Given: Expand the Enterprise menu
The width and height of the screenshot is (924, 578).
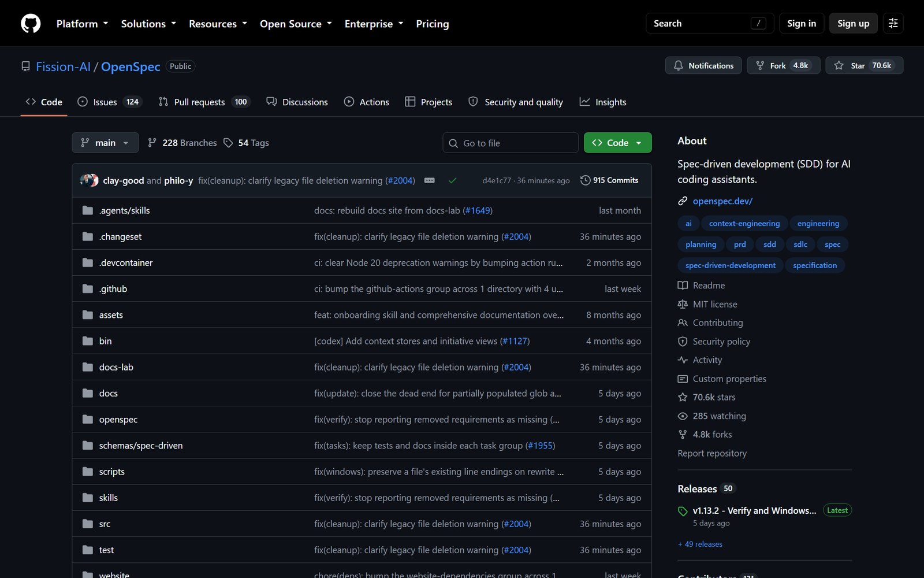Looking at the screenshot, I should (x=374, y=24).
